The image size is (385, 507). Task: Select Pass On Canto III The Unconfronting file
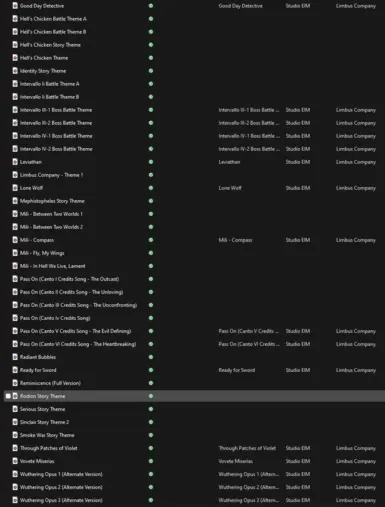point(78,305)
